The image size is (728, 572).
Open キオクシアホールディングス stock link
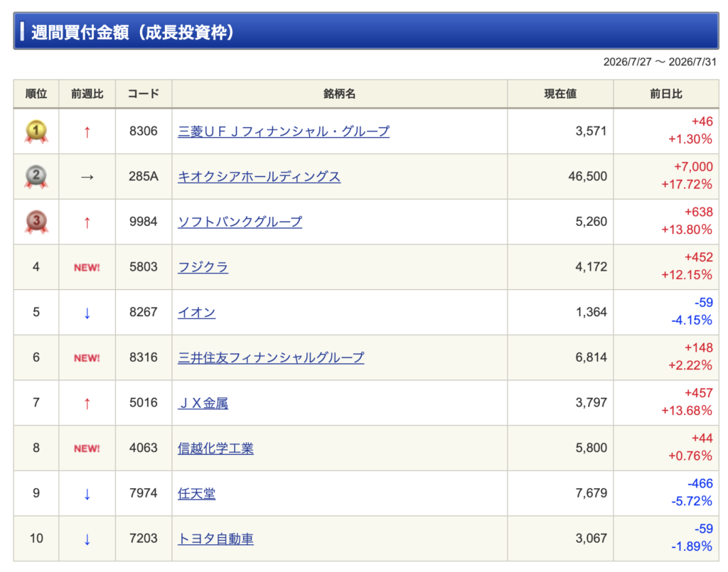point(259,177)
